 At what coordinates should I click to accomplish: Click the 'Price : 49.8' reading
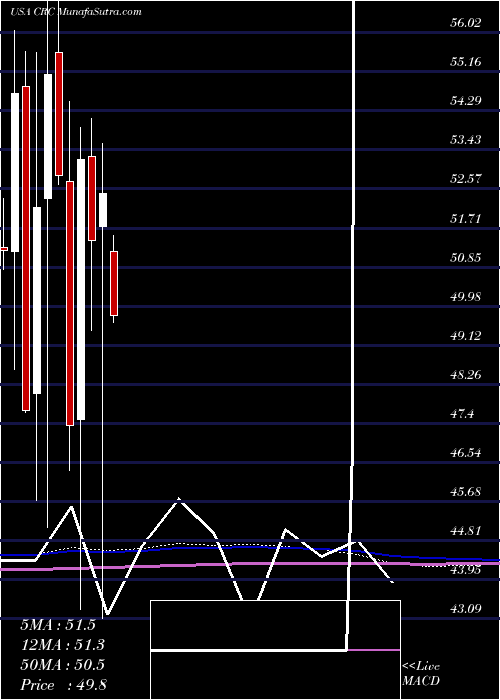coord(62,685)
